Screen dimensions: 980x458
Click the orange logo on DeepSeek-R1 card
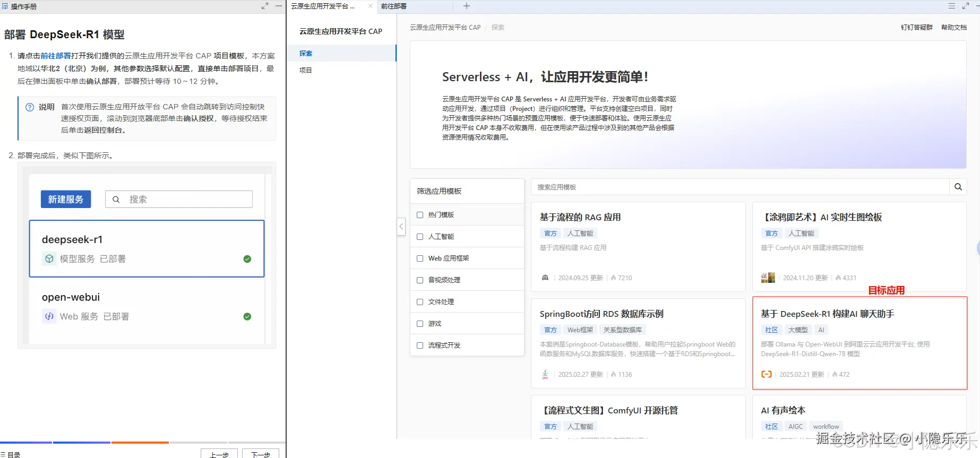click(767, 374)
